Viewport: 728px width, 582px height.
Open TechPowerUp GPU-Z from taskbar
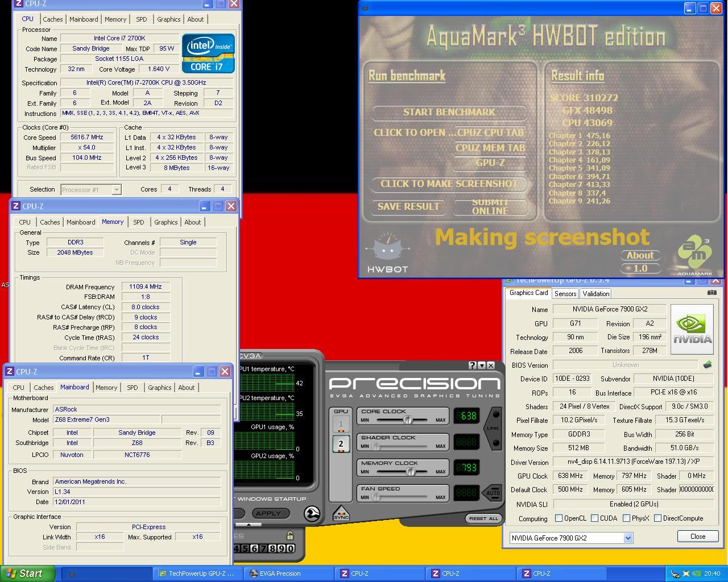pos(197,573)
